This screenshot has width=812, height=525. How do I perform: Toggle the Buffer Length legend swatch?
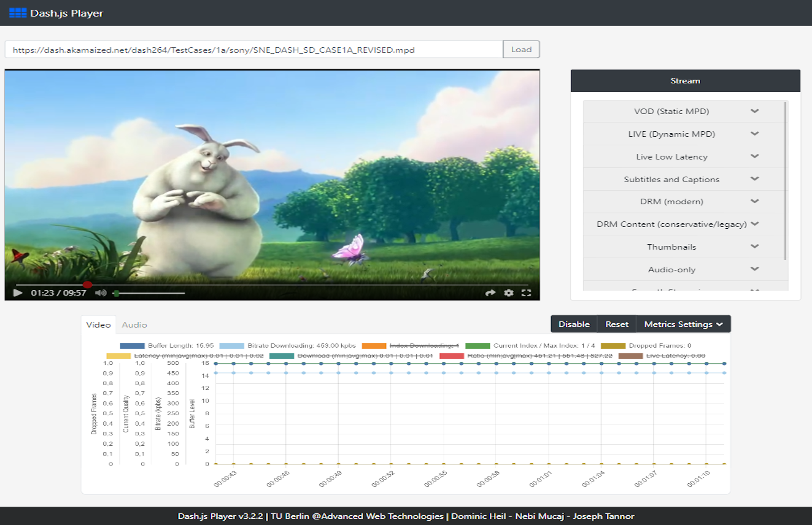(x=132, y=346)
